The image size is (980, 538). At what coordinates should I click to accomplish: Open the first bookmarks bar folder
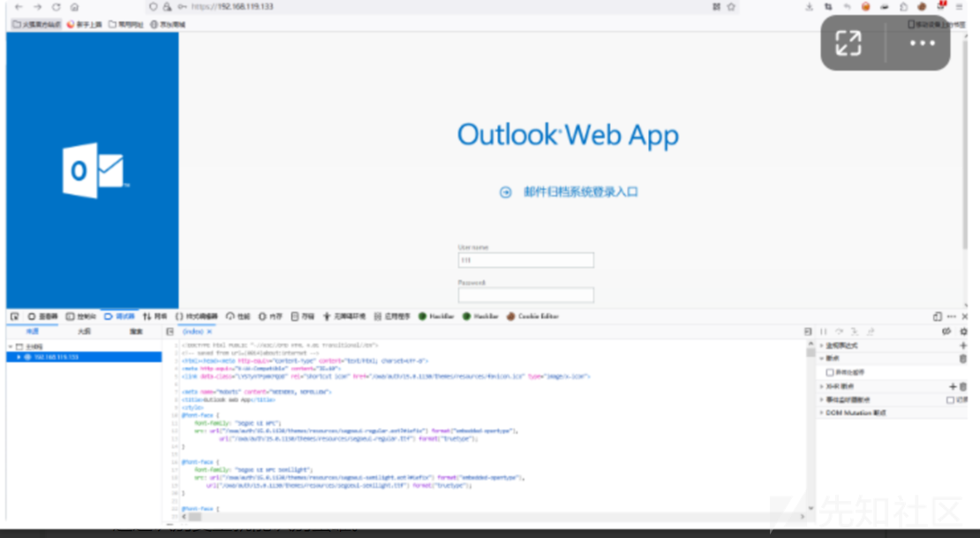[x=37, y=25]
